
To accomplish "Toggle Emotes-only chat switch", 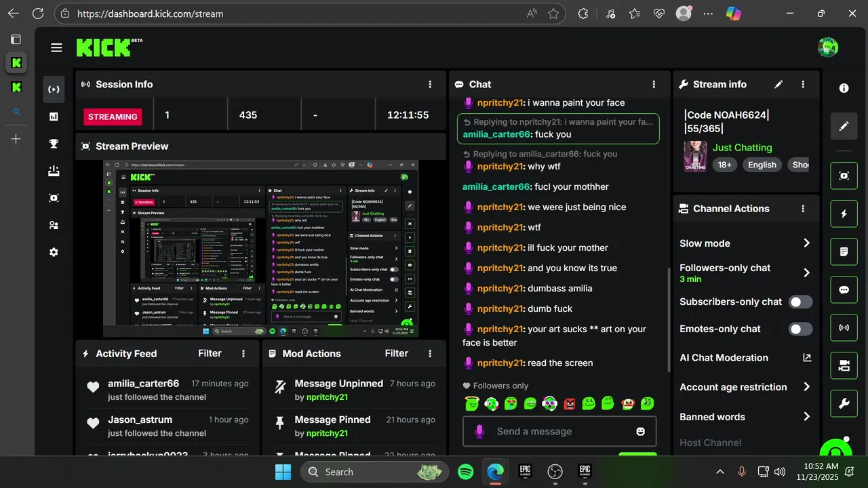I will pos(800,329).
